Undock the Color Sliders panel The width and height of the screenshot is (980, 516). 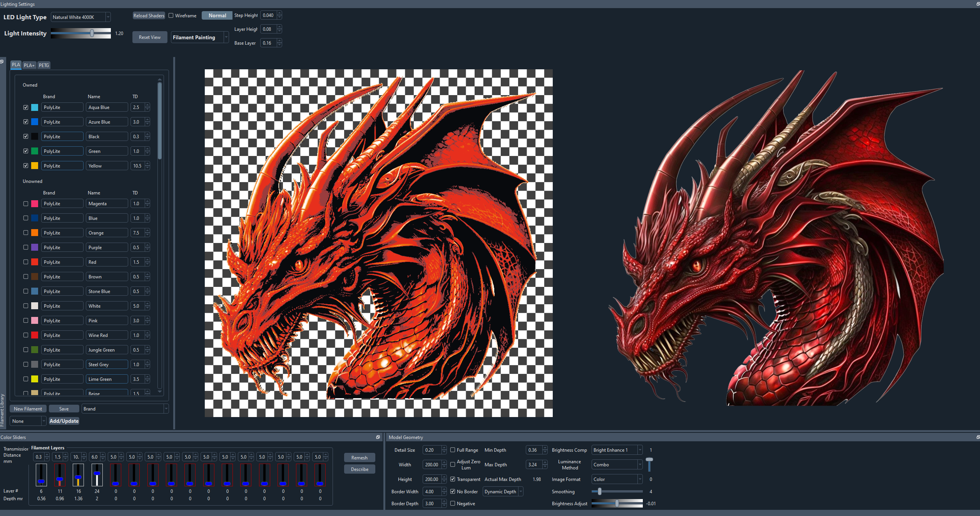coord(378,437)
